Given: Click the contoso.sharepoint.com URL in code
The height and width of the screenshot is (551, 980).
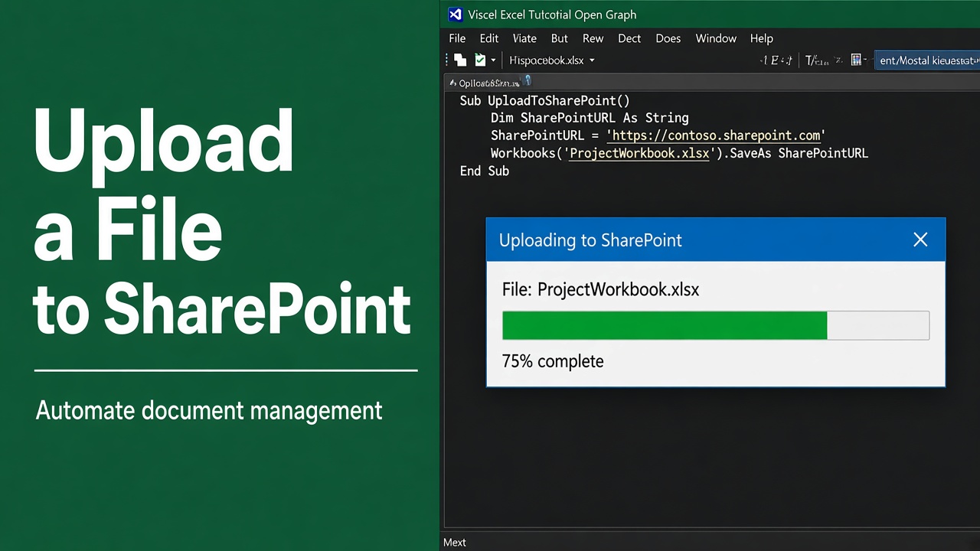Looking at the screenshot, I should 716,135.
